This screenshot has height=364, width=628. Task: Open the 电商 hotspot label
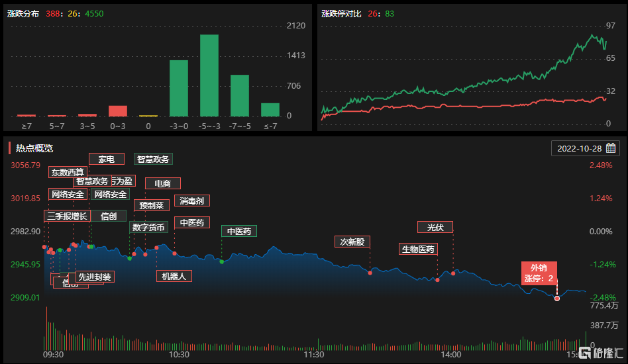pyautogui.click(x=162, y=183)
